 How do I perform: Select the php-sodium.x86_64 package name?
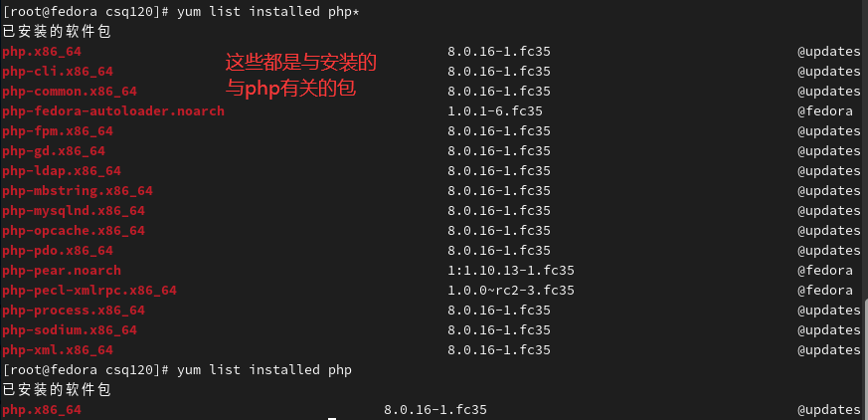tap(70, 330)
